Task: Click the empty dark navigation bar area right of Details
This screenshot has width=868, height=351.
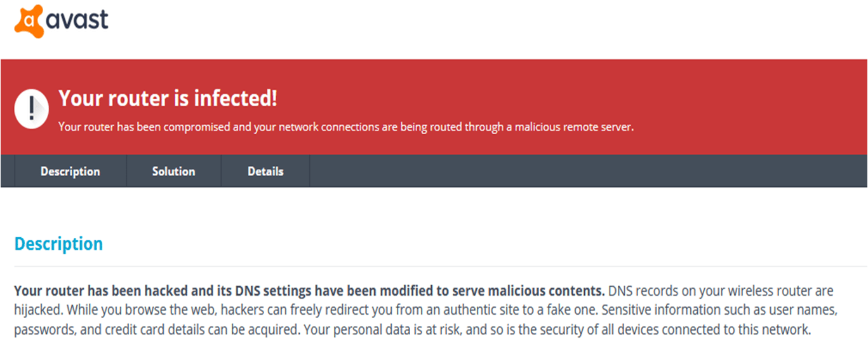Action: 589,171
